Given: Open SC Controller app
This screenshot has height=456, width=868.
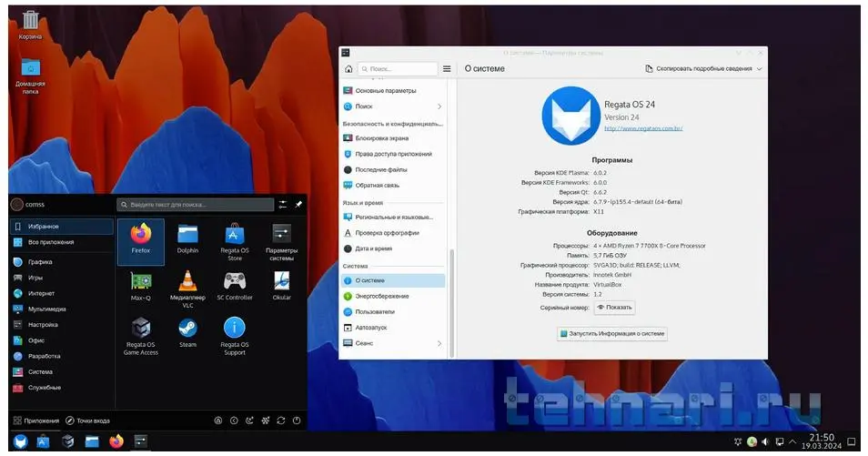Looking at the screenshot, I should (x=235, y=287).
